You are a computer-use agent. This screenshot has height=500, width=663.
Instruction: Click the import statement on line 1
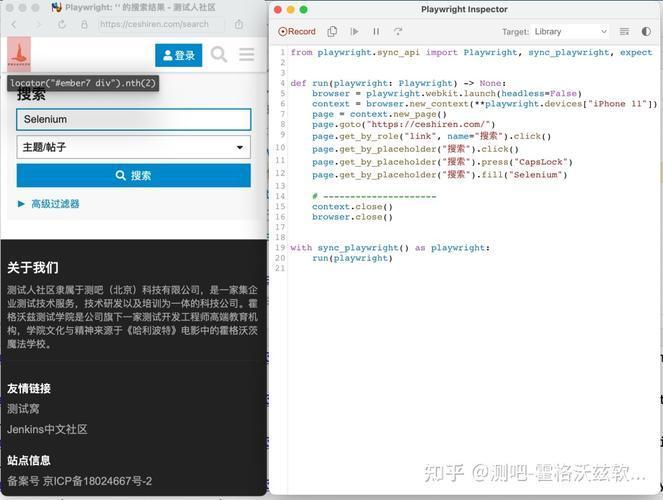pos(471,52)
